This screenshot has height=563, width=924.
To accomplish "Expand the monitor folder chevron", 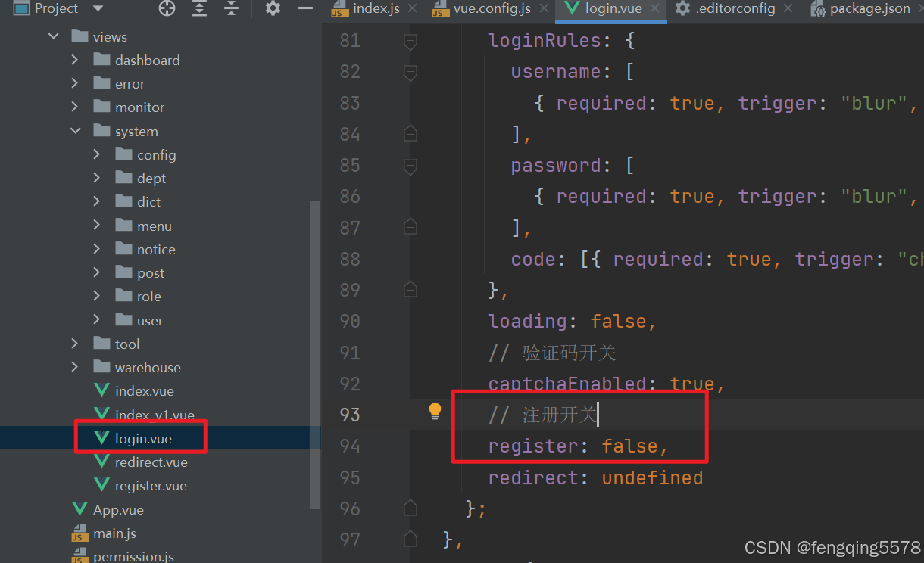I will 74,107.
